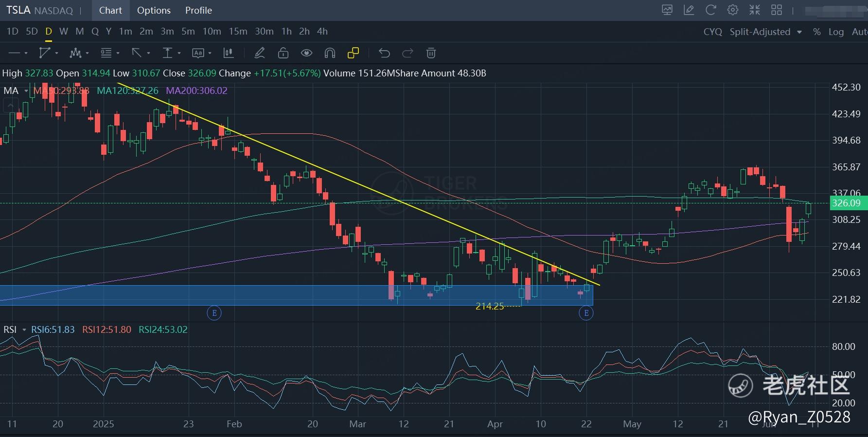Select the 5D timeframe
Viewport: 868px width, 437px height.
[x=32, y=32]
